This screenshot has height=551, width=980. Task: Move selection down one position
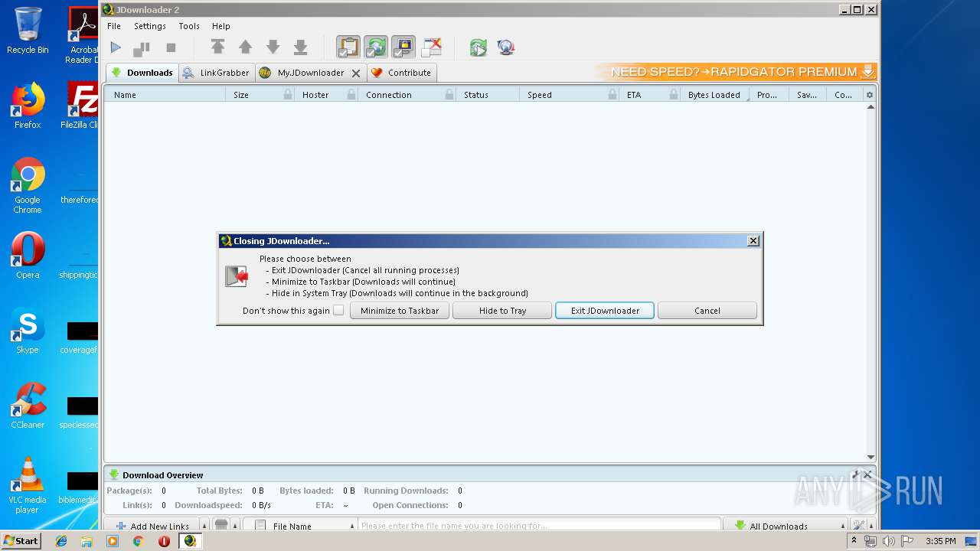click(x=273, y=47)
